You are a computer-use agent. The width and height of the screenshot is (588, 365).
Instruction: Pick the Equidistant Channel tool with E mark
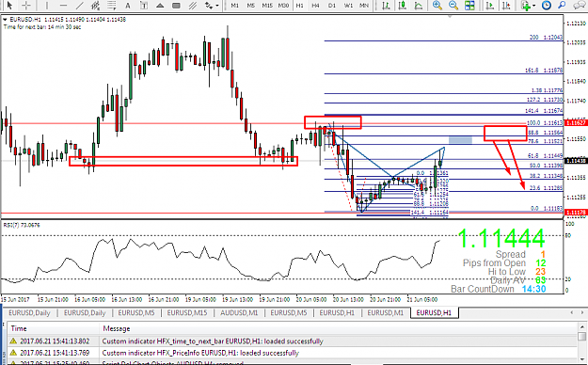(96, 6)
